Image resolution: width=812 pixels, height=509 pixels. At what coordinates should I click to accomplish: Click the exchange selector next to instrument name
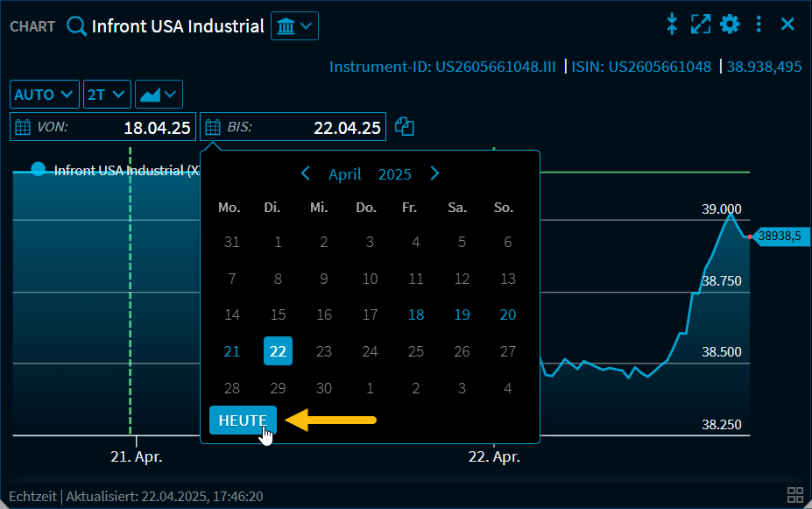[294, 25]
